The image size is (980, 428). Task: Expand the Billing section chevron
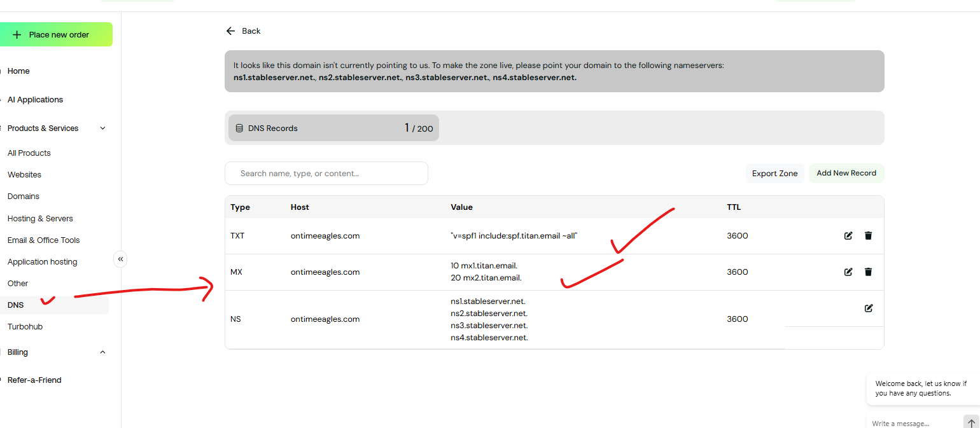(x=102, y=352)
